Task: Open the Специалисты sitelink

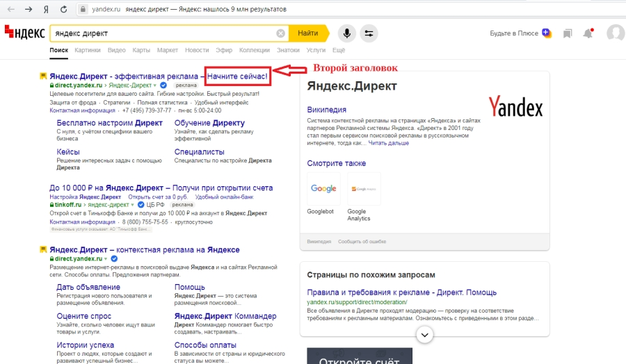Action: (x=199, y=152)
